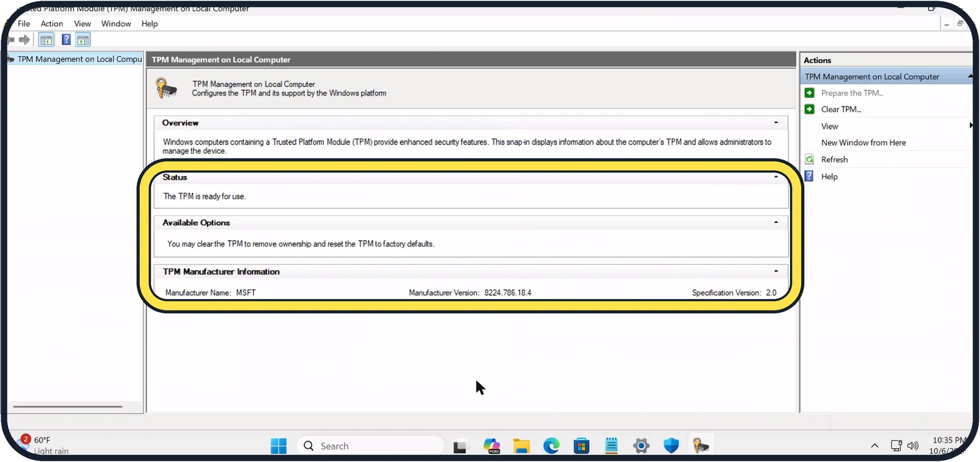The width and height of the screenshot is (980, 462).
Task: Click New Window from Here action
Action: pyautogui.click(x=863, y=142)
